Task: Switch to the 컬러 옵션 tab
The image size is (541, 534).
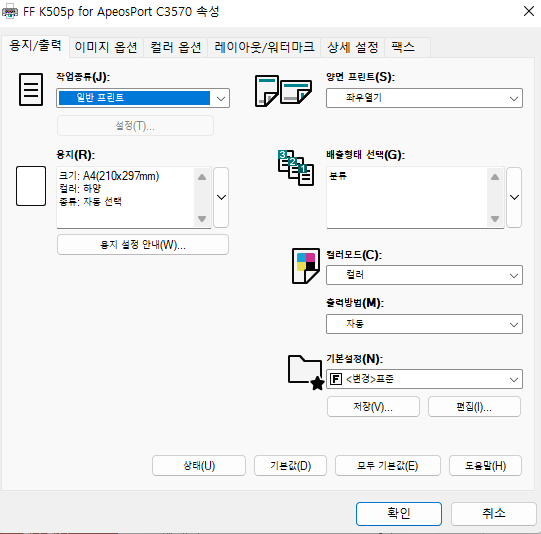Action: [x=175, y=47]
